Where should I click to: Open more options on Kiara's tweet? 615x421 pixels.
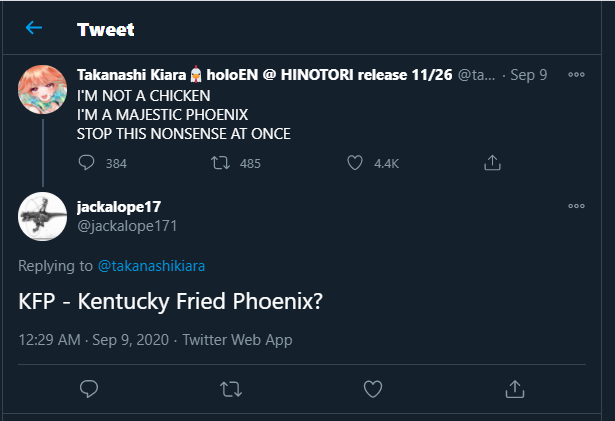point(576,75)
